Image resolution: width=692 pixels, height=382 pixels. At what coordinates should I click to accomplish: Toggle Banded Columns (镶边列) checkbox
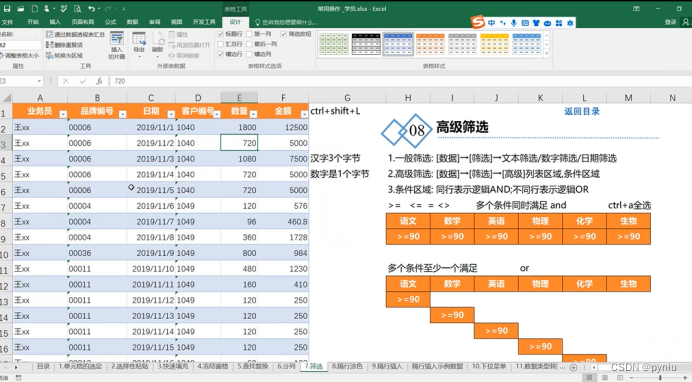coord(249,54)
